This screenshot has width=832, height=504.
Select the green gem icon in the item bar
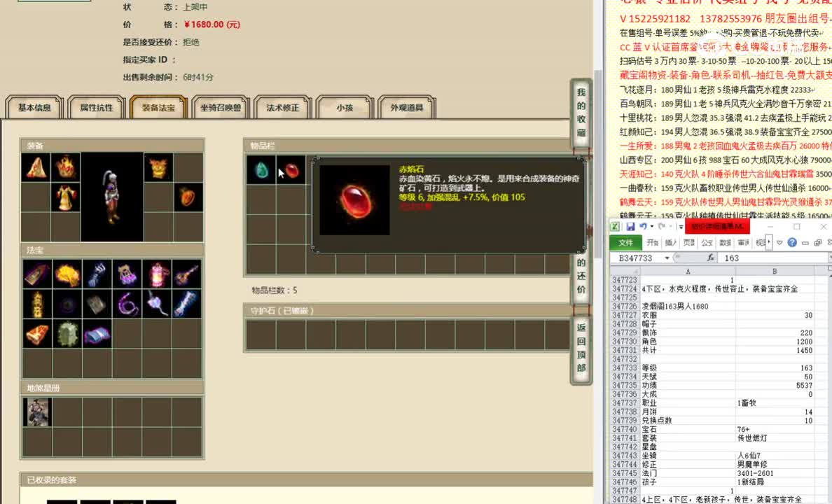point(261,170)
